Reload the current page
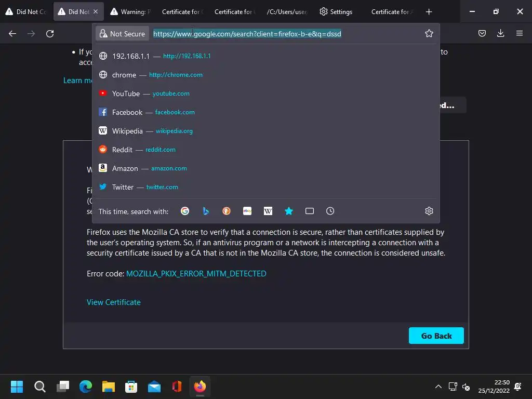Viewport: 532px width, 399px height. [x=50, y=34]
